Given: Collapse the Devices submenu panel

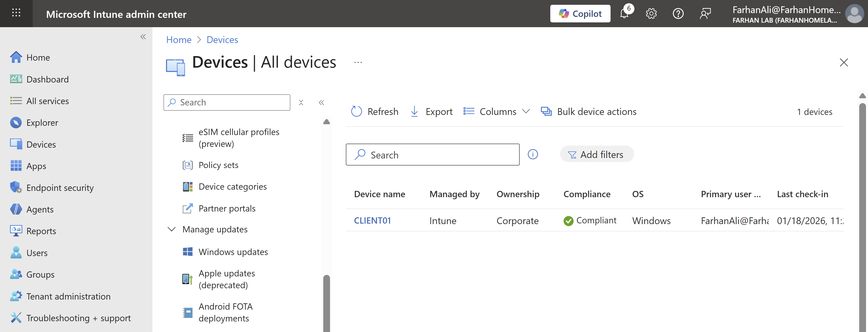Looking at the screenshot, I should click(321, 103).
